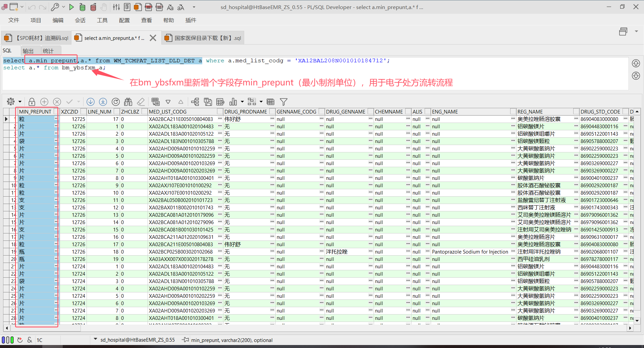Expand the bar chart dropdown arrow
644x348 pixels.
242,102
